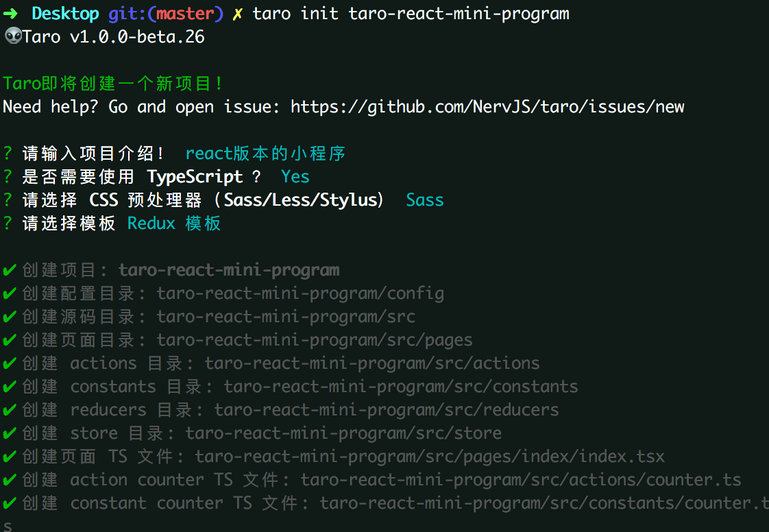The width and height of the screenshot is (769, 532).
Task: Click the path 'taro-react-mini-program/src/store'
Action: 343,433
